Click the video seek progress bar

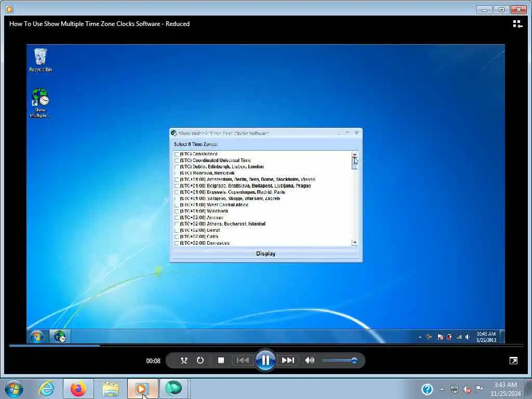pyautogui.click(x=266, y=345)
